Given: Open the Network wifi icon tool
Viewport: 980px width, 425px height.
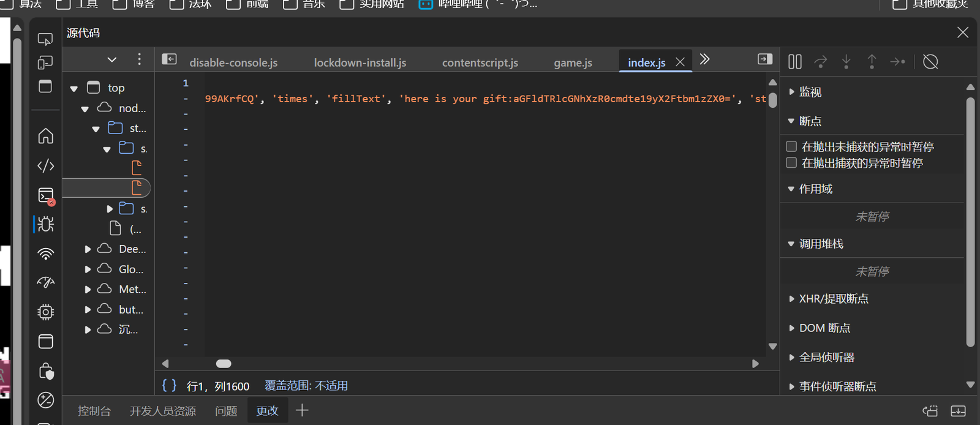Looking at the screenshot, I should tap(45, 254).
